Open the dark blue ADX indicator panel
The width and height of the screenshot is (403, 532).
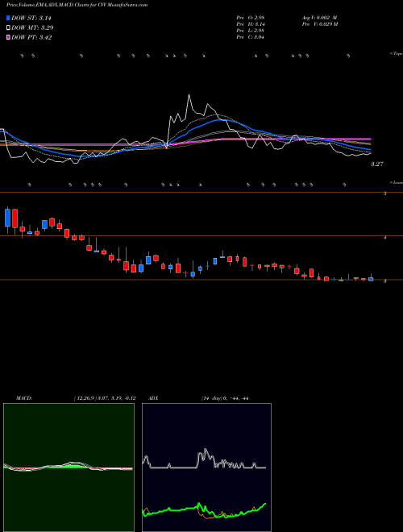206,468
